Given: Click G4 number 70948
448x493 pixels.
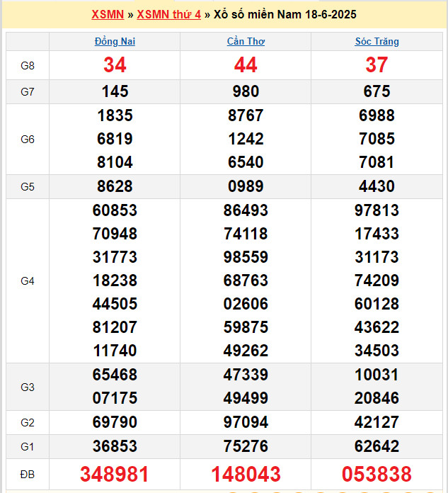Looking at the screenshot, I should point(115,234).
